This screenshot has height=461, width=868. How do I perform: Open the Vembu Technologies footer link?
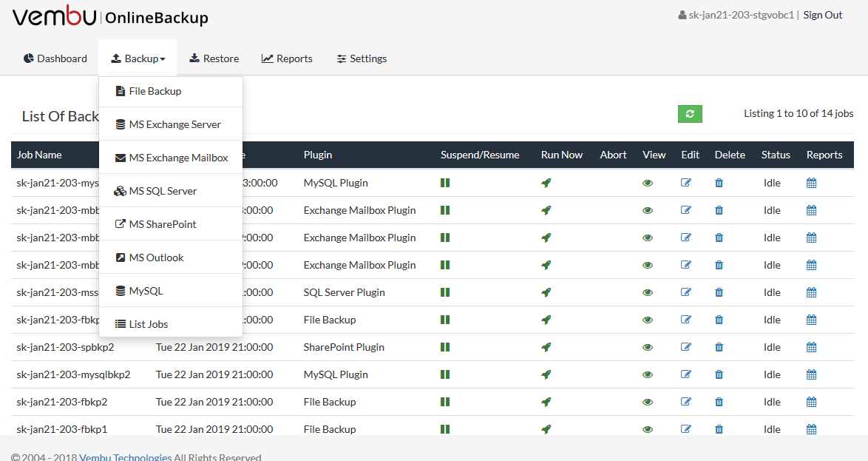click(x=125, y=457)
